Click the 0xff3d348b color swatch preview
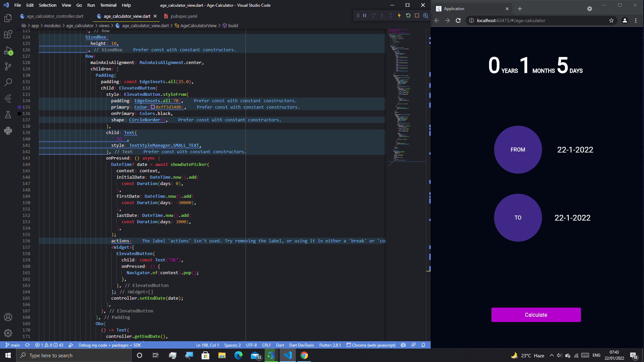 (x=153, y=107)
